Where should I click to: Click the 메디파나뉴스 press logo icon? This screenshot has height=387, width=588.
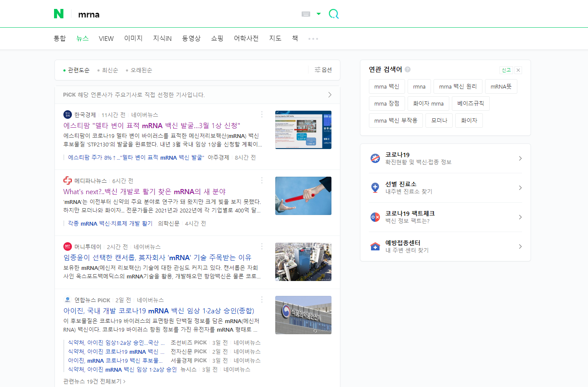tap(68, 181)
